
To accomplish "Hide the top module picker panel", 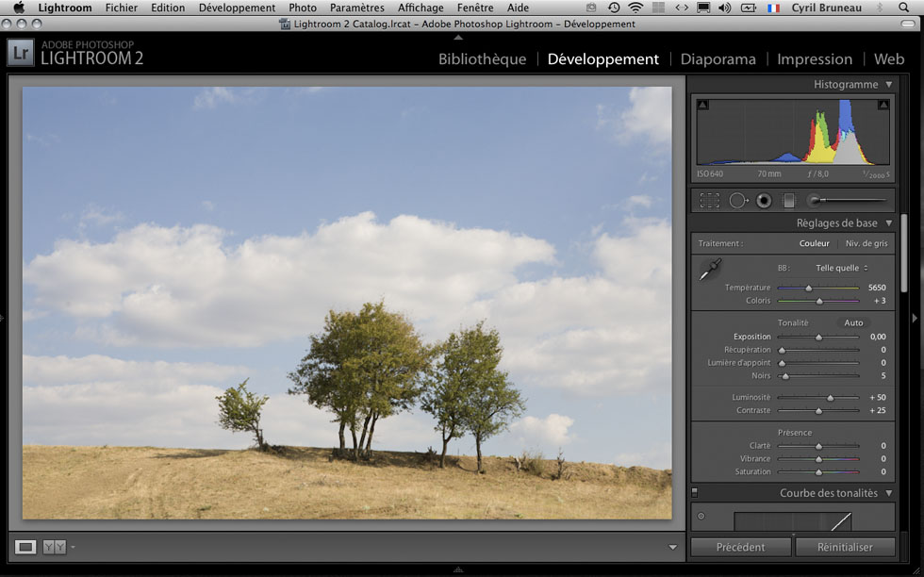I will pos(458,37).
